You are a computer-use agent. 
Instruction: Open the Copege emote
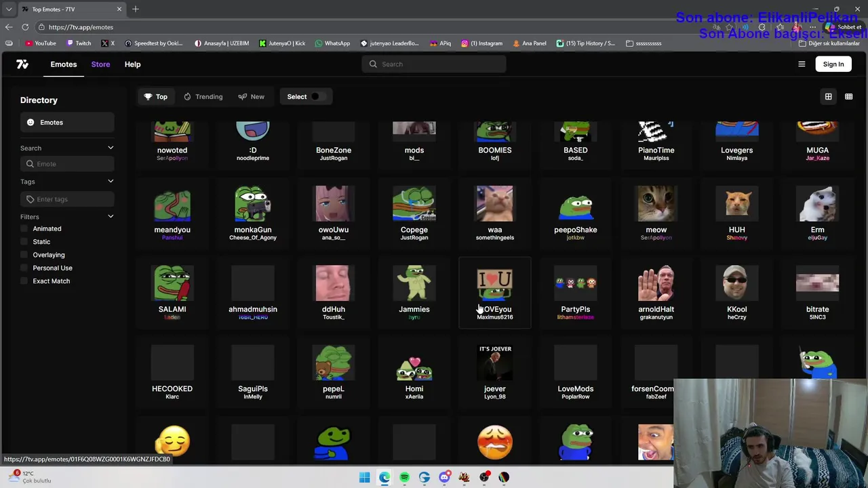(x=414, y=214)
